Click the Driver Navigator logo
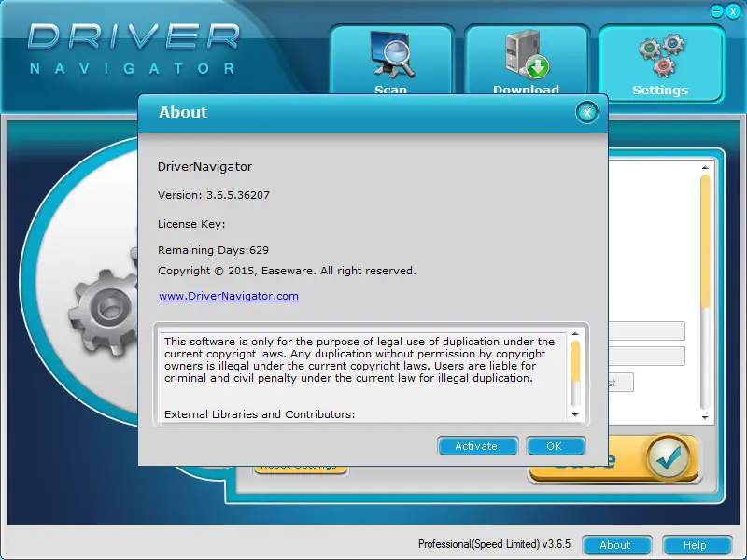The image size is (747, 560). [134, 49]
